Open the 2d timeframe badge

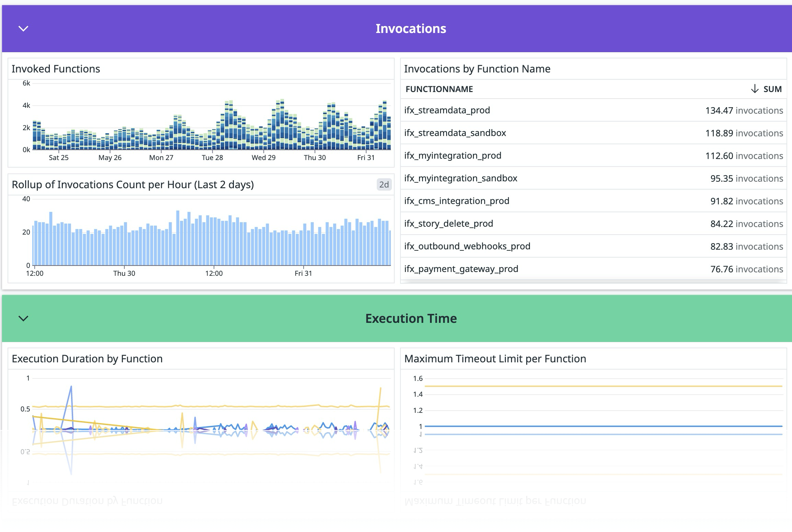tap(384, 184)
